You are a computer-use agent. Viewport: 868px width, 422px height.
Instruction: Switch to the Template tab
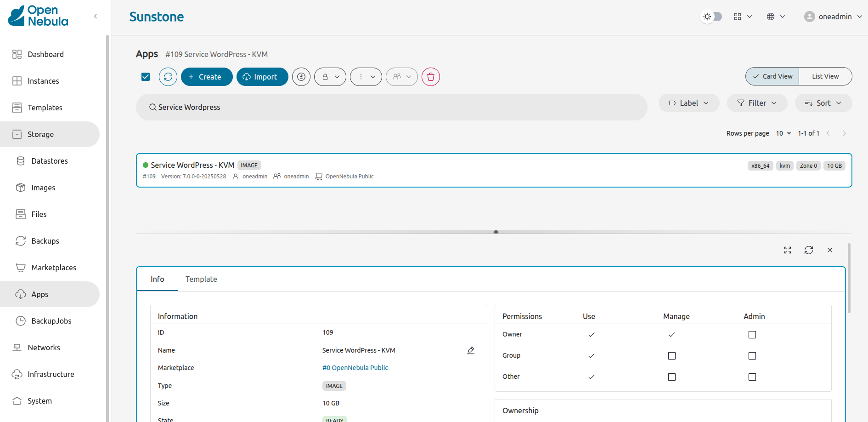(201, 279)
